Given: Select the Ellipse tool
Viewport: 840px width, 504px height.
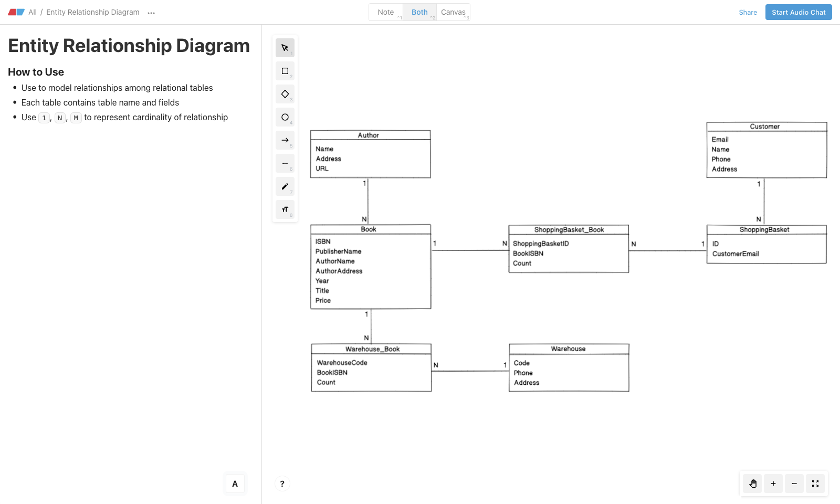Looking at the screenshot, I should point(285,117).
